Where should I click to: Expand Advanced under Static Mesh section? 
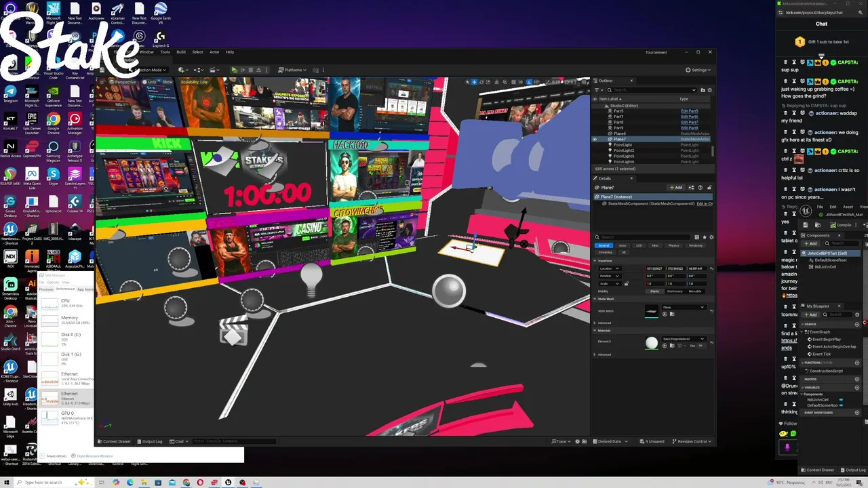(595, 323)
